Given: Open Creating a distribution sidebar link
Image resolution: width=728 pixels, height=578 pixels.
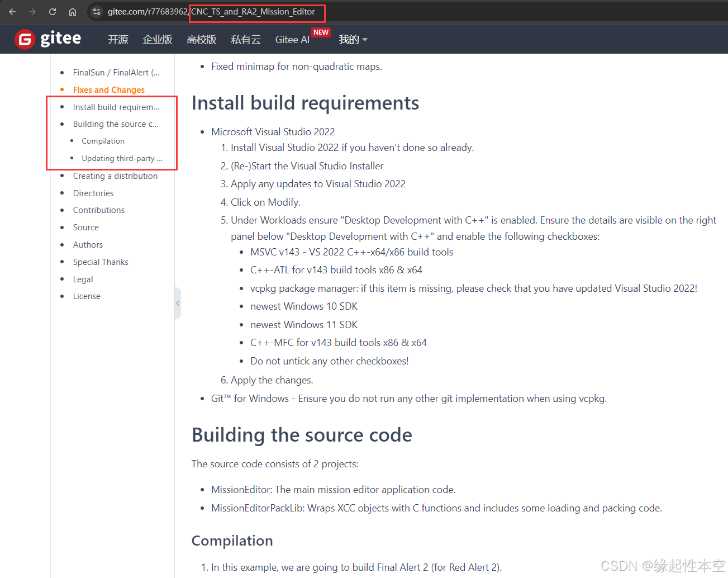Looking at the screenshot, I should click(115, 176).
